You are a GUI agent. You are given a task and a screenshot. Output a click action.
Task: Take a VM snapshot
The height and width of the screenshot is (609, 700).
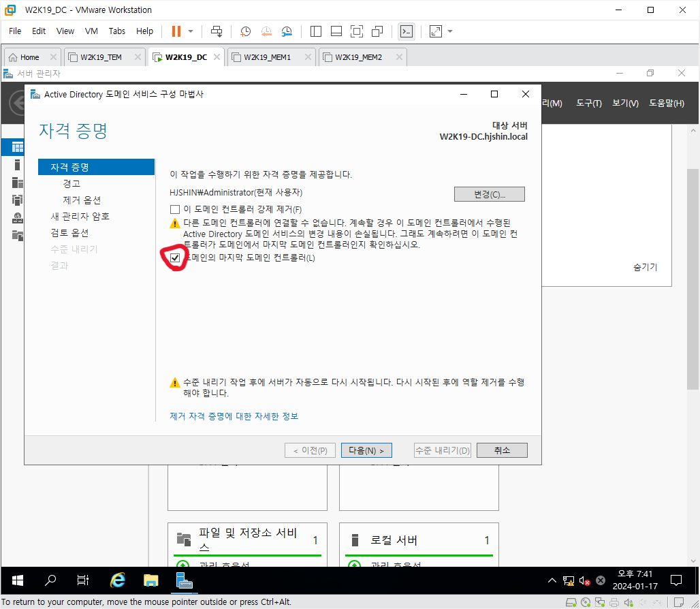point(245,31)
